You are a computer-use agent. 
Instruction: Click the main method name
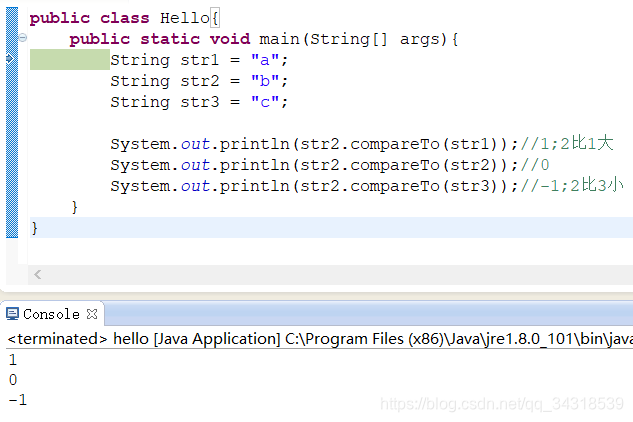pyautogui.click(x=279, y=39)
